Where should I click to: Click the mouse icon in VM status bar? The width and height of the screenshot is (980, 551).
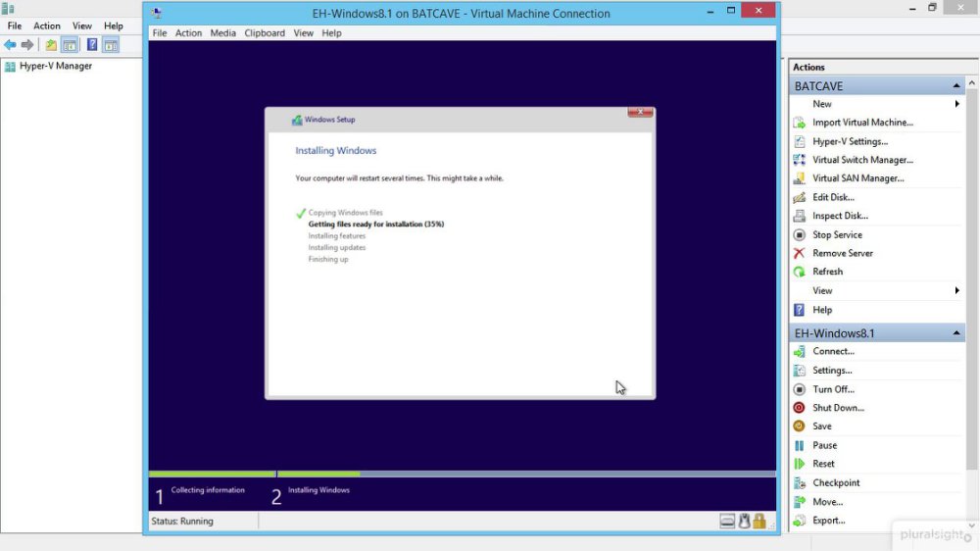744,521
